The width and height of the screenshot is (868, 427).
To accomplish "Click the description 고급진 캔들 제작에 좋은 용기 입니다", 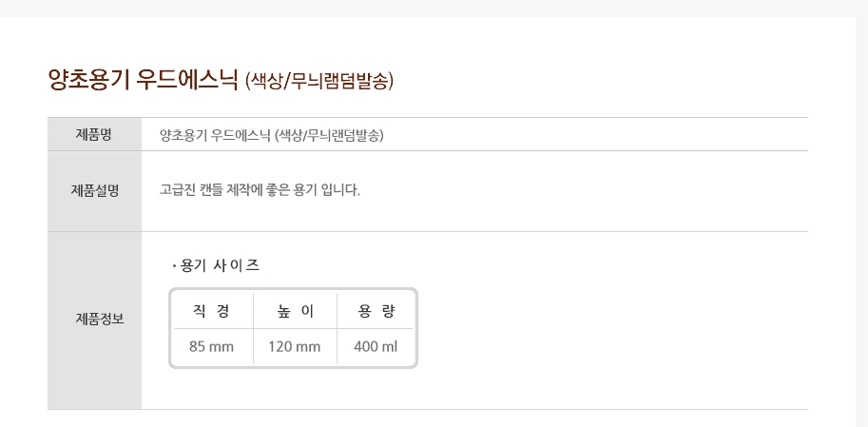I will [260, 190].
